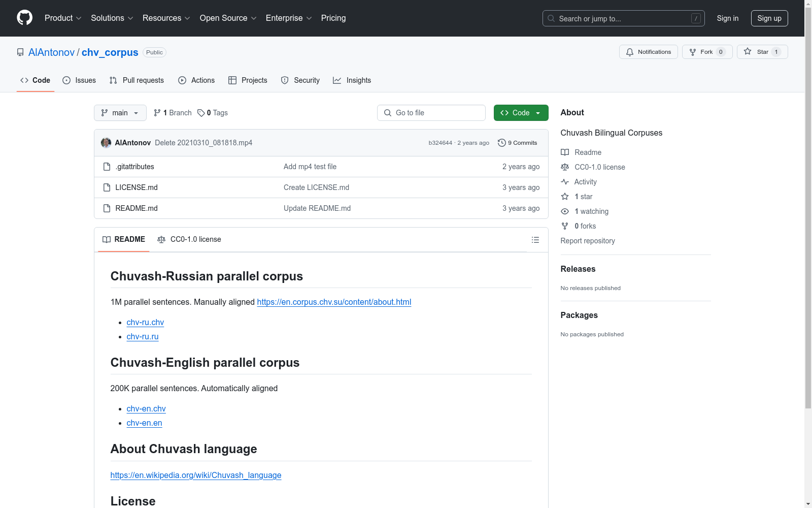Click the star icon beside 1 star
Viewport: 812px width, 508px height.
click(565, 197)
